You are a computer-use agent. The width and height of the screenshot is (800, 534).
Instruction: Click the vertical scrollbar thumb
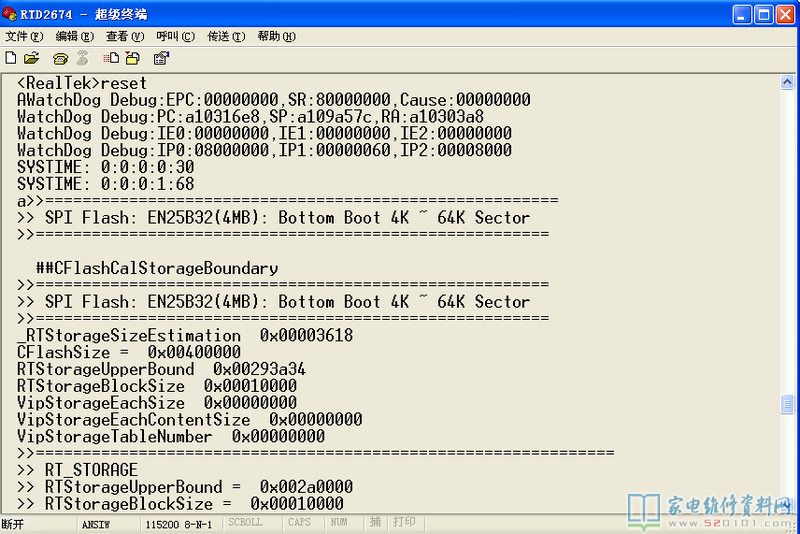[787, 404]
